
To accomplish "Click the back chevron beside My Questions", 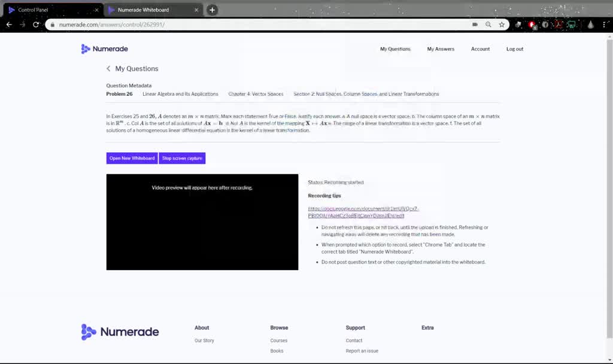I will point(108,68).
